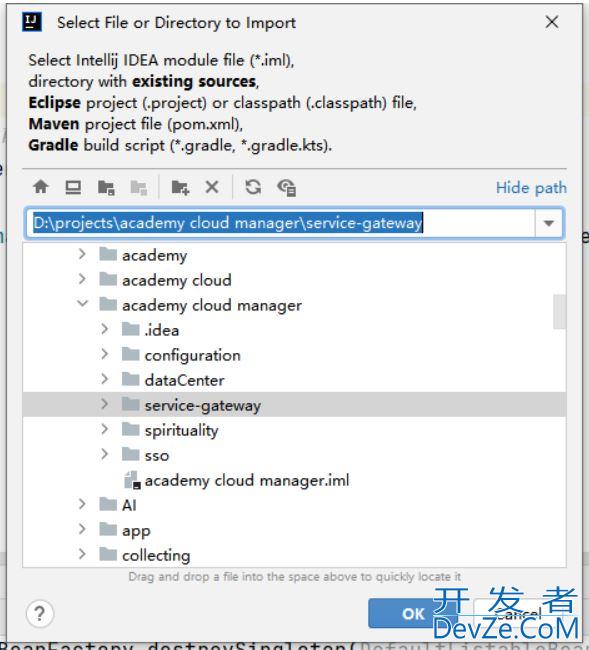Create a new folder with toolbar icon
This screenshot has width=589, height=650.
[x=180, y=187]
